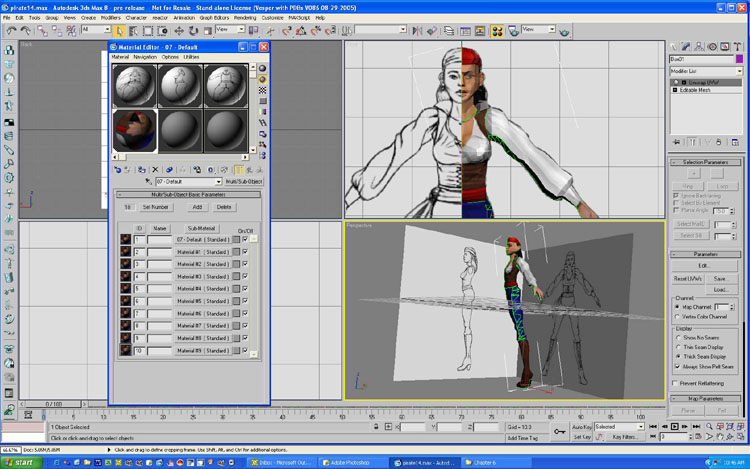Expand the Modifier List dropdown

705,72
